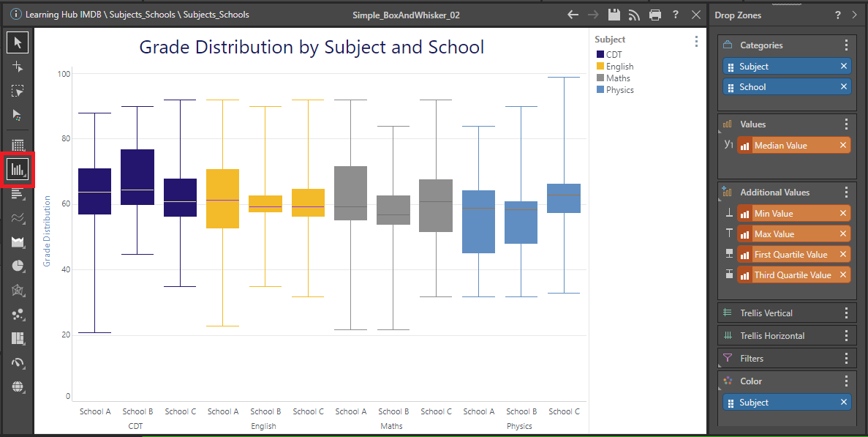
Task: Pick the gauge chart icon
Action: (x=18, y=362)
